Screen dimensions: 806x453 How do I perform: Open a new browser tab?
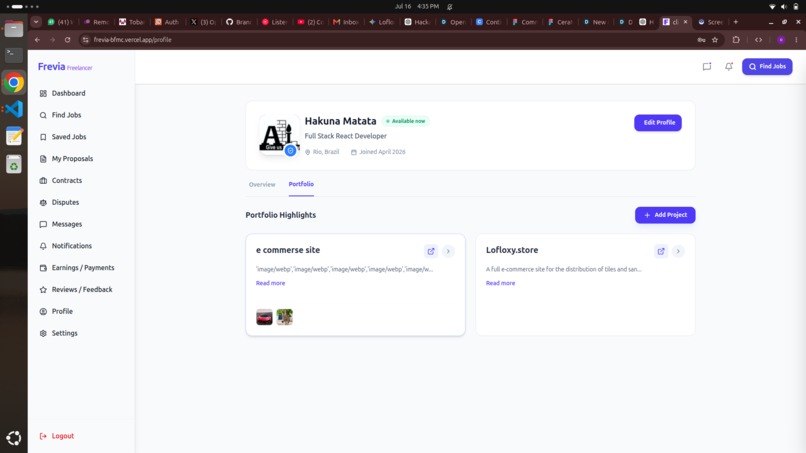pos(736,22)
